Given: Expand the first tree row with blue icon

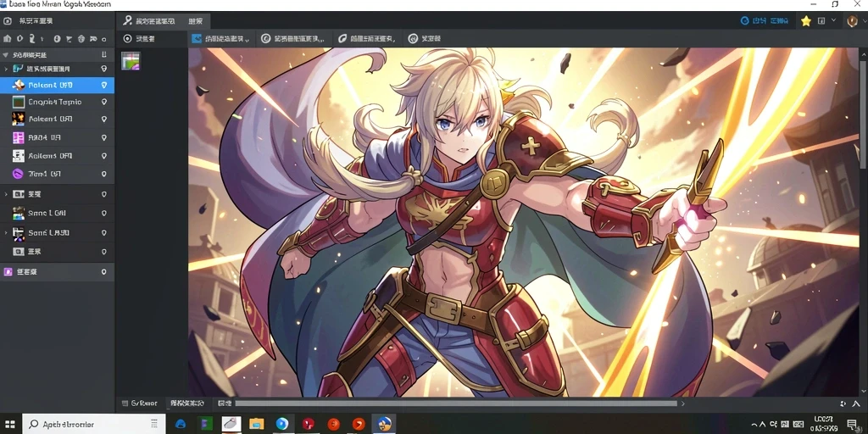Looking at the screenshot, I should (x=6, y=69).
